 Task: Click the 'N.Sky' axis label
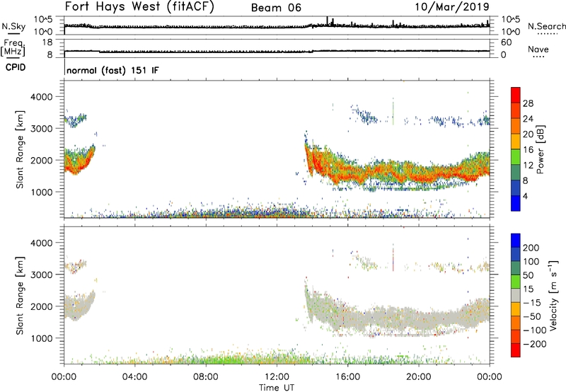point(13,26)
